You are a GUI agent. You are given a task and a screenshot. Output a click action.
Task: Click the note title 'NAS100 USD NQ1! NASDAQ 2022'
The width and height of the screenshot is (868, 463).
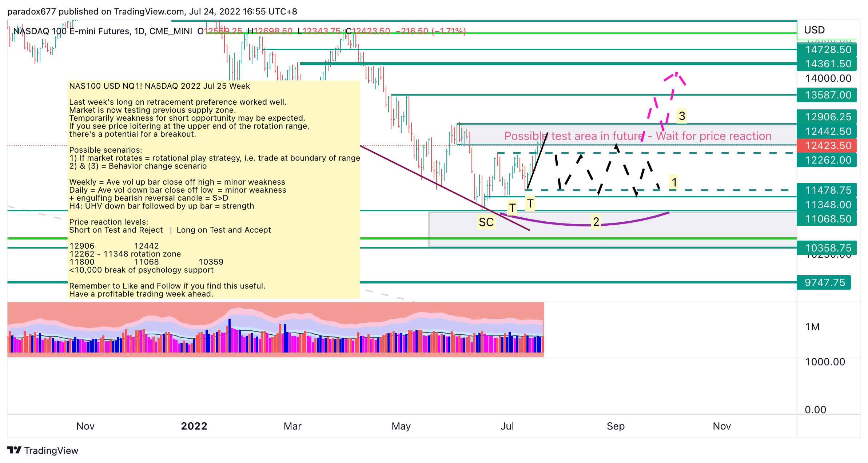pos(159,86)
